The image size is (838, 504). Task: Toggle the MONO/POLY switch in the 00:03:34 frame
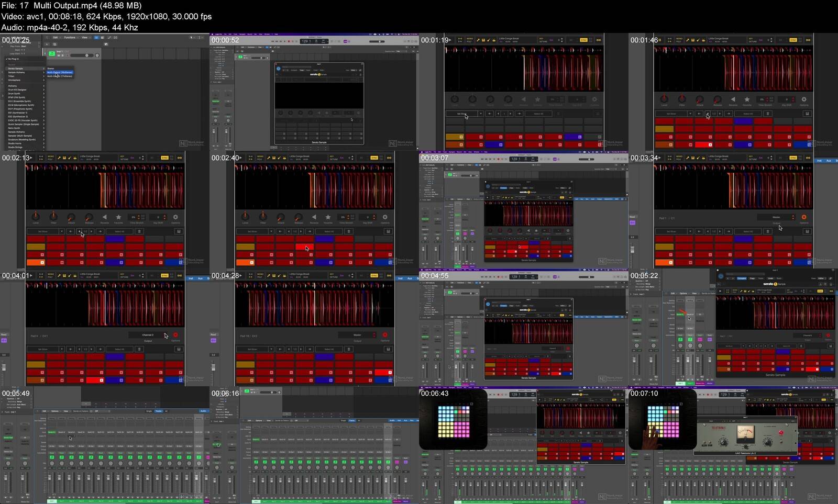679,158
